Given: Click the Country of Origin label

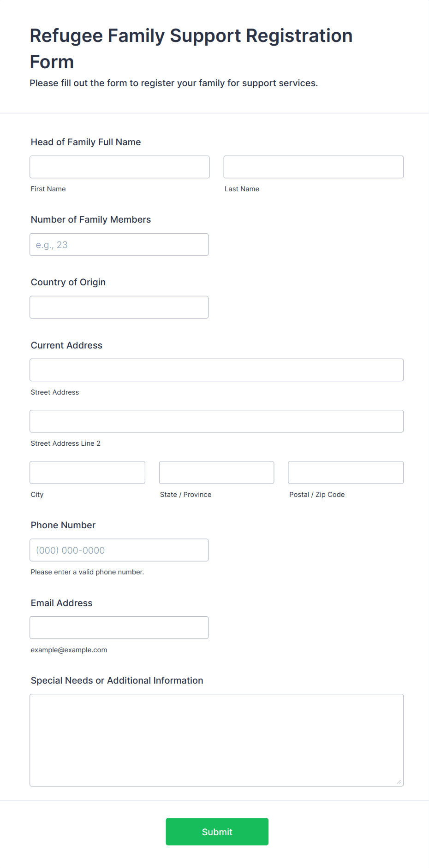Looking at the screenshot, I should click(x=68, y=282).
